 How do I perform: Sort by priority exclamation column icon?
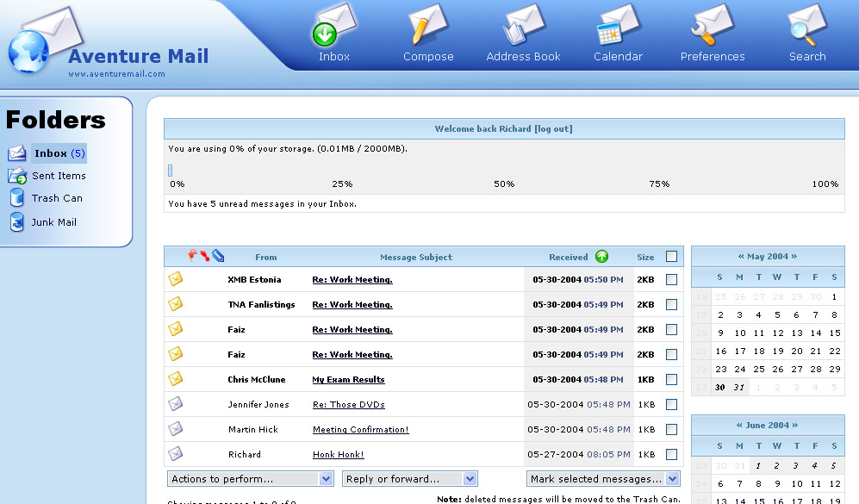pyautogui.click(x=204, y=256)
